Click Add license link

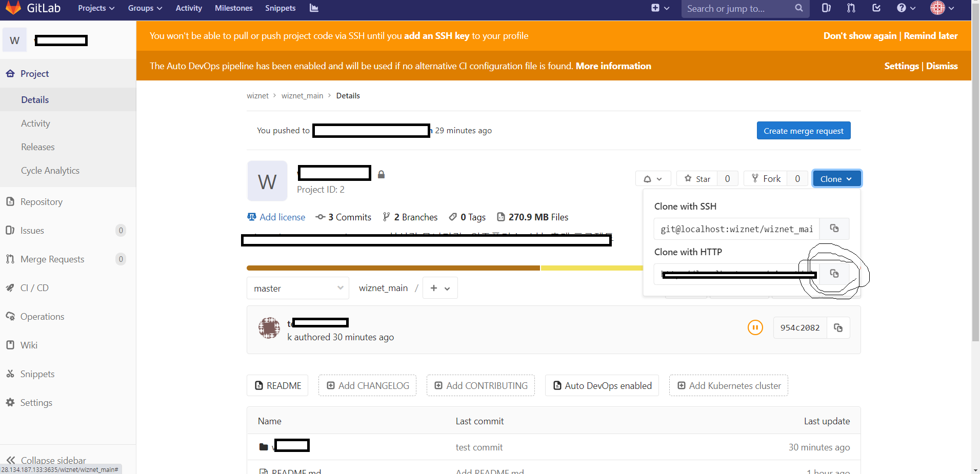(x=276, y=217)
